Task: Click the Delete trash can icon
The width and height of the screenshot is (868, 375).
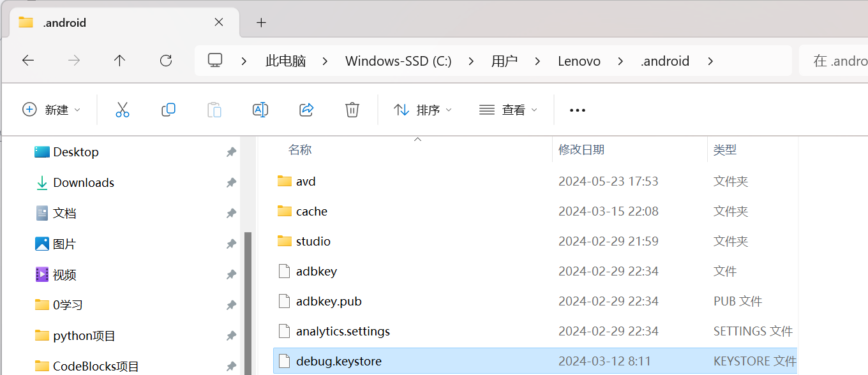Action: [352, 110]
